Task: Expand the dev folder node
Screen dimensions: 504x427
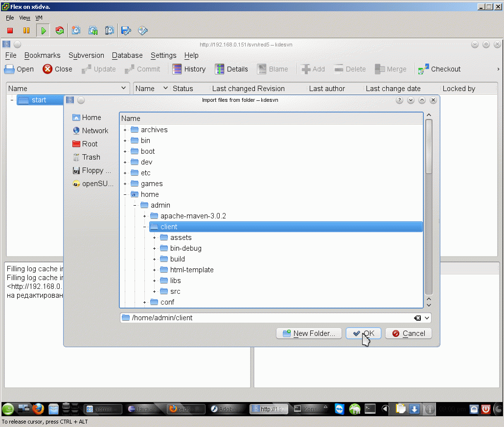Action: click(125, 162)
